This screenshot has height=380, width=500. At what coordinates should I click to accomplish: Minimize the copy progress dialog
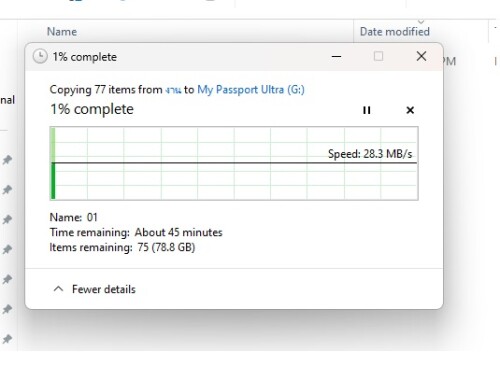(x=336, y=56)
